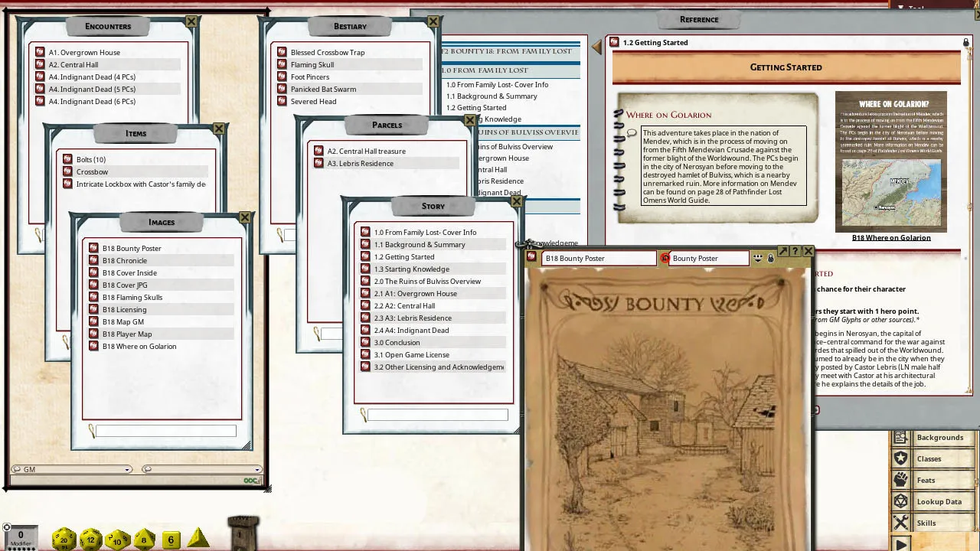Open Panicked Bat Swarm bestiary entry
980x551 pixels.
tap(323, 90)
